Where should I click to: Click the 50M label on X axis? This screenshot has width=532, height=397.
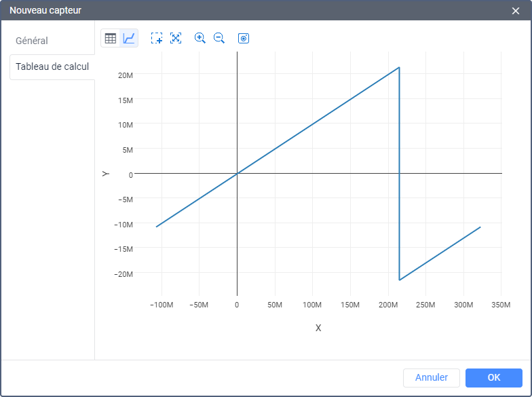tap(274, 305)
